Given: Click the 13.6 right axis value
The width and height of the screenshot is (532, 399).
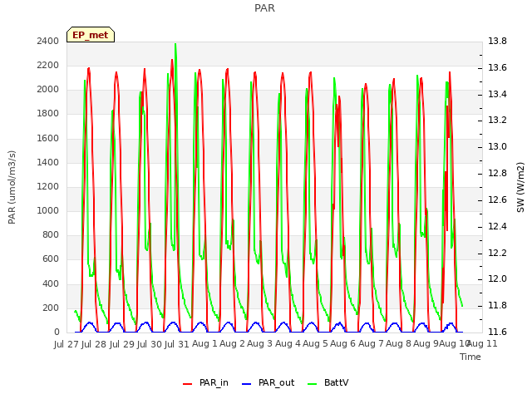Looking at the screenshot, I should coord(497,67).
